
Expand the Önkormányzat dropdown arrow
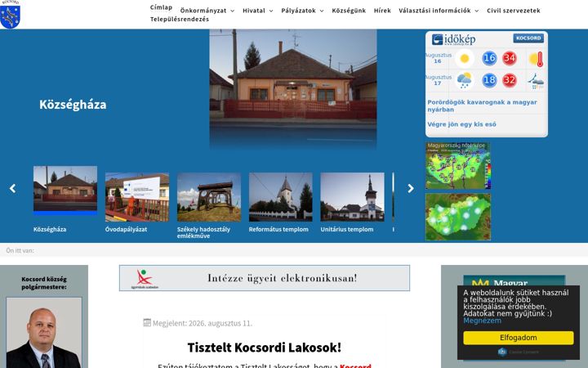pyautogui.click(x=232, y=11)
